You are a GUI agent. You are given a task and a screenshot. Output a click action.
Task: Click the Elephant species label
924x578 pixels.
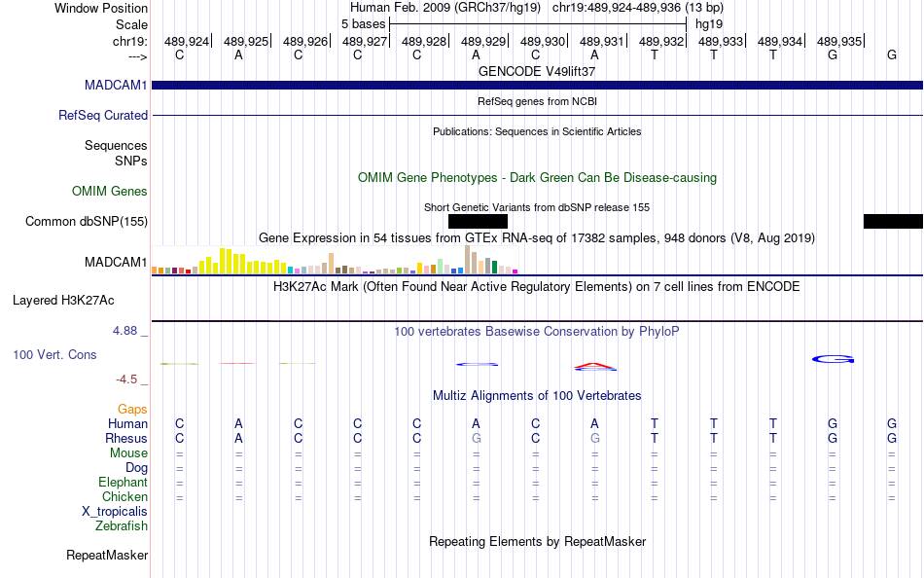coord(123,483)
